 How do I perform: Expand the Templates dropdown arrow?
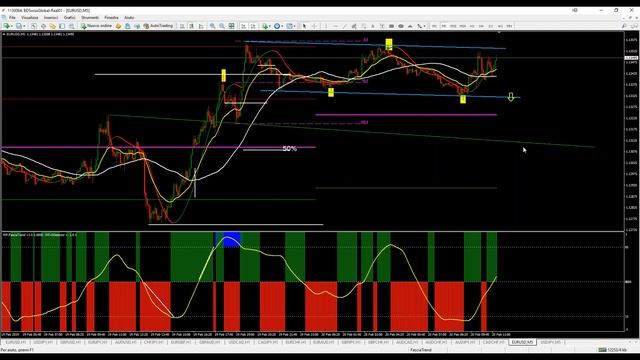(x=295, y=26)
